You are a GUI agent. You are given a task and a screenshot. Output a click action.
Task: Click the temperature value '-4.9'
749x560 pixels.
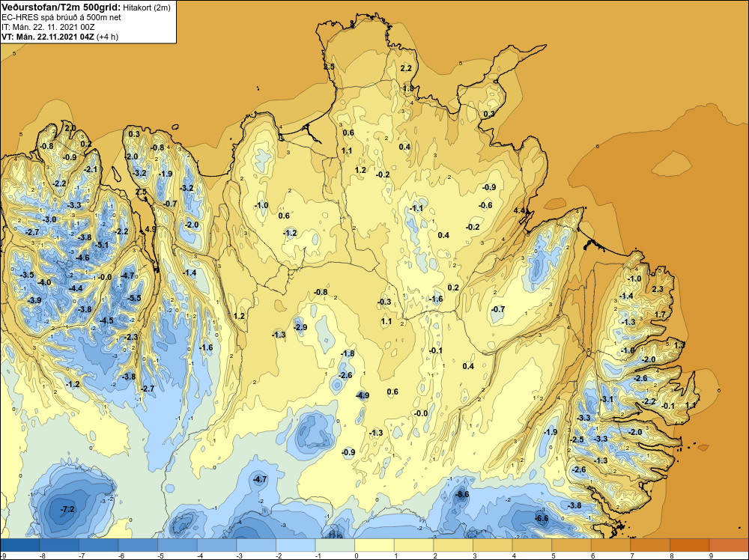[363, 395]
